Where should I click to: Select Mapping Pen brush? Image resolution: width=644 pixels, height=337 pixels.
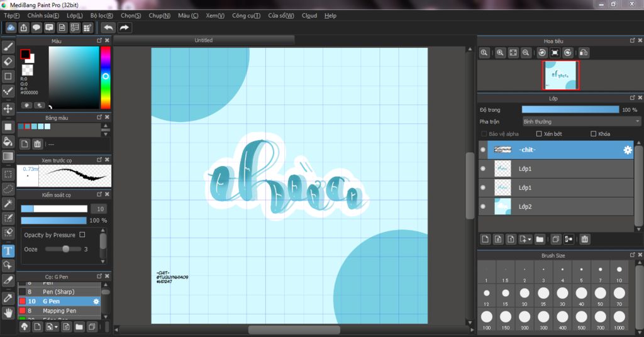59,311
